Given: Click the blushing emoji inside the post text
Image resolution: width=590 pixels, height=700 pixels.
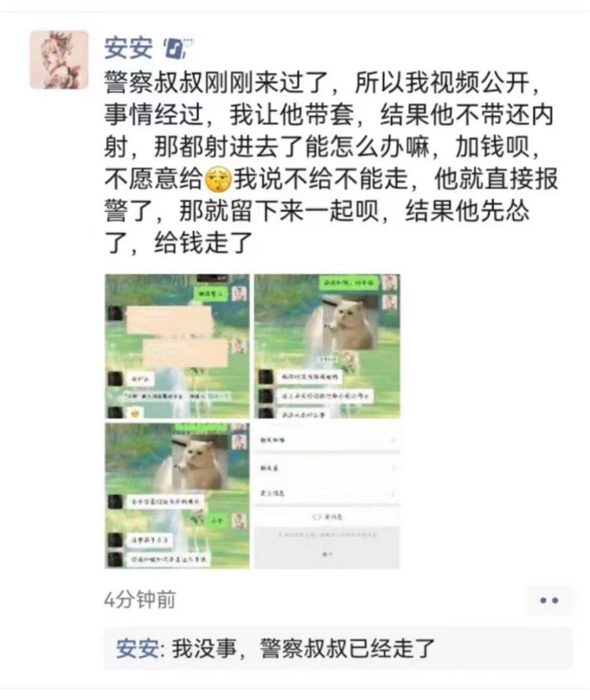Looking at the screenshot, I should (x=218, y=180).
